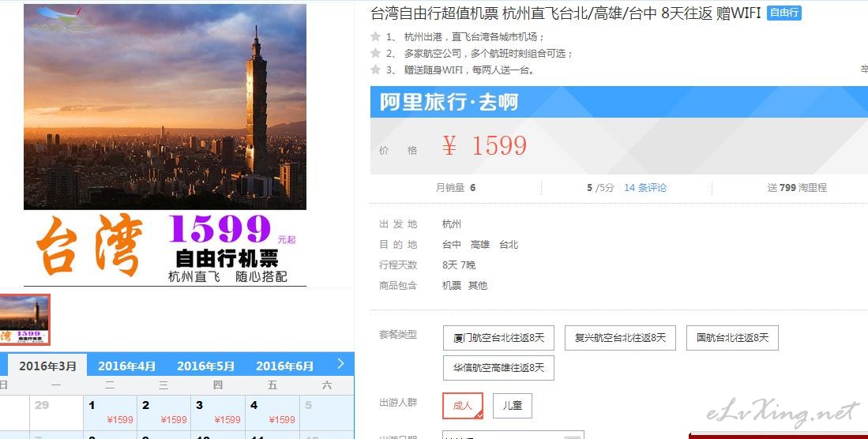868x439 pixels.
Task: Choose 复兴航空台北往返8天 package
Action: pos(620,338)
